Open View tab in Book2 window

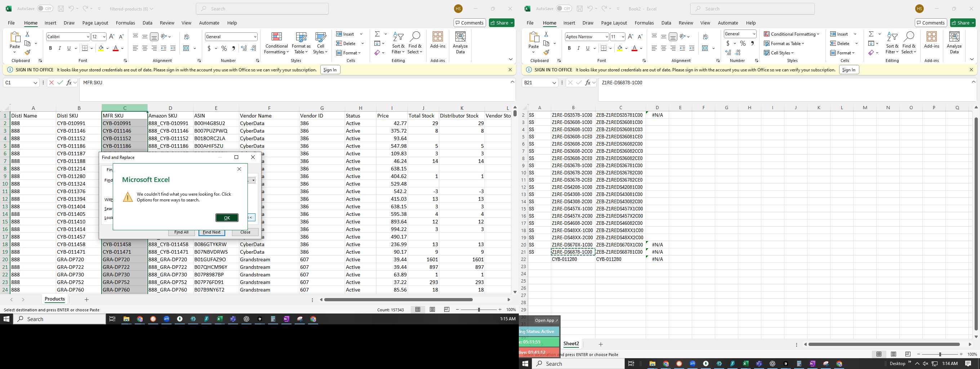705,23
